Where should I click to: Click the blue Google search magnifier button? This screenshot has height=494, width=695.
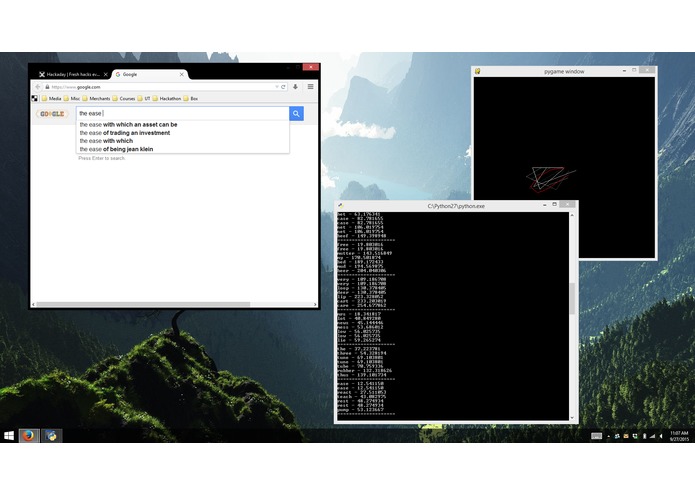pyautogui.click(x=296, y=114)
